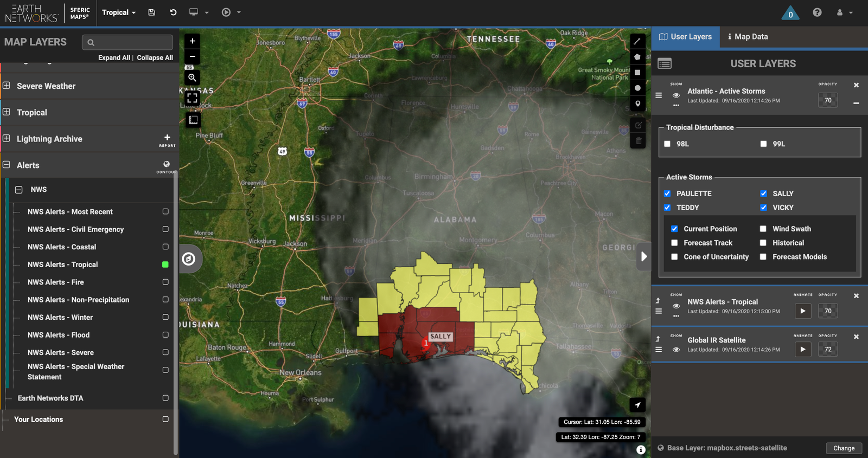Click the geolocate arrow button on map
Screen dimensions: 868x458
(637, 405)
